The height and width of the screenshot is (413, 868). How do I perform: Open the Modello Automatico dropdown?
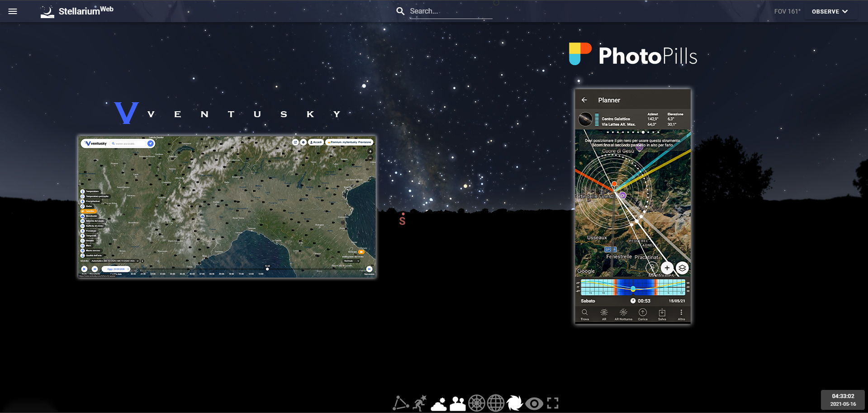click(x=115, y=261)
